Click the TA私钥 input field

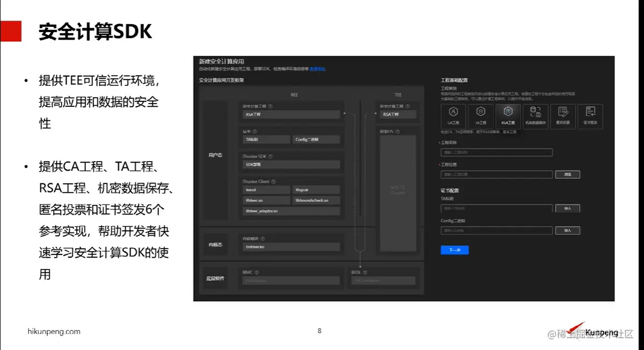[496, 208]
